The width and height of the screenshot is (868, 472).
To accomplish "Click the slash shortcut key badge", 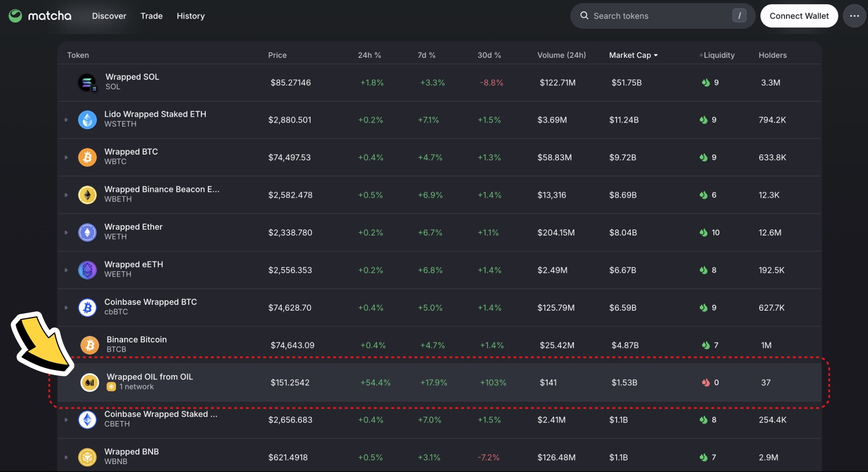I will click(739, 16).
